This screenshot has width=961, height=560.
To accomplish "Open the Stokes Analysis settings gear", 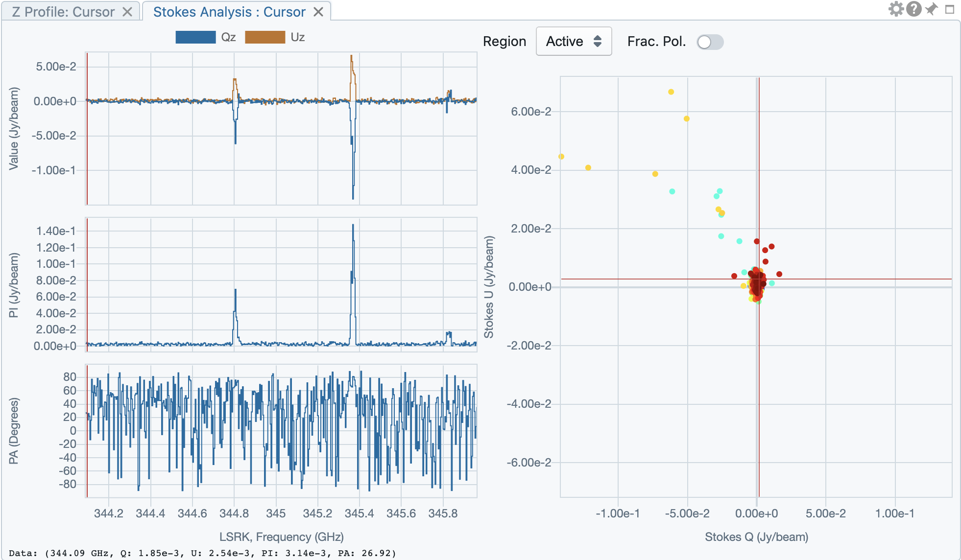I will click(896, 9).
